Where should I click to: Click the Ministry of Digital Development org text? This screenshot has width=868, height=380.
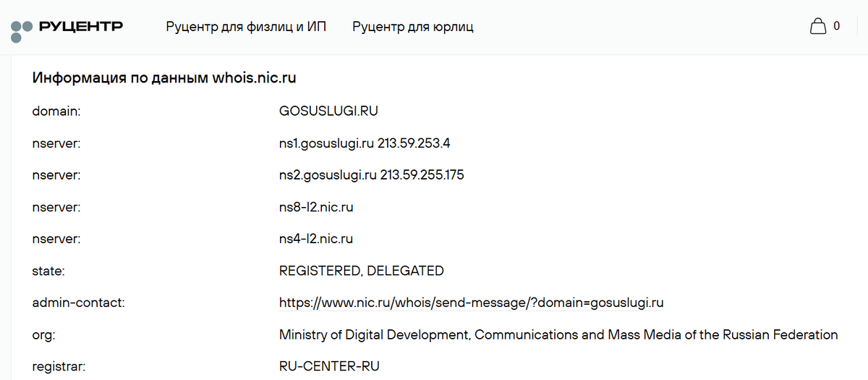[558, 334]
